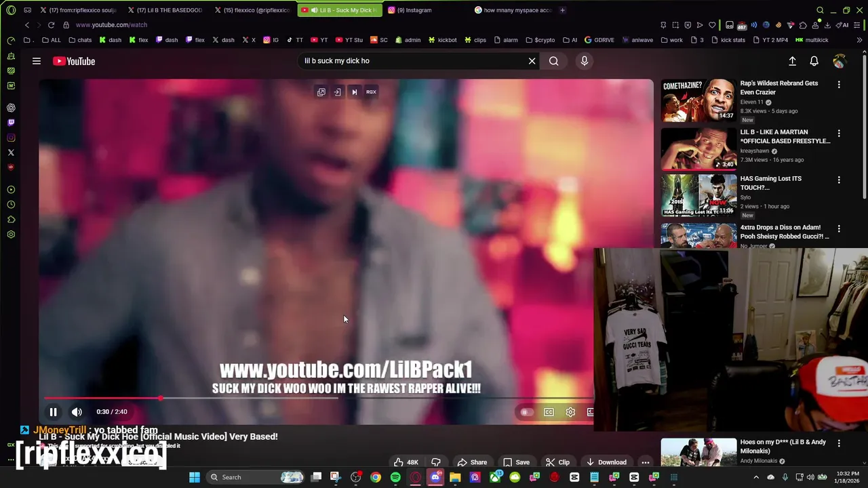Open the player settings gear
Image resolution: width=868 pixels, height=488 pixels.
(570, 412)
